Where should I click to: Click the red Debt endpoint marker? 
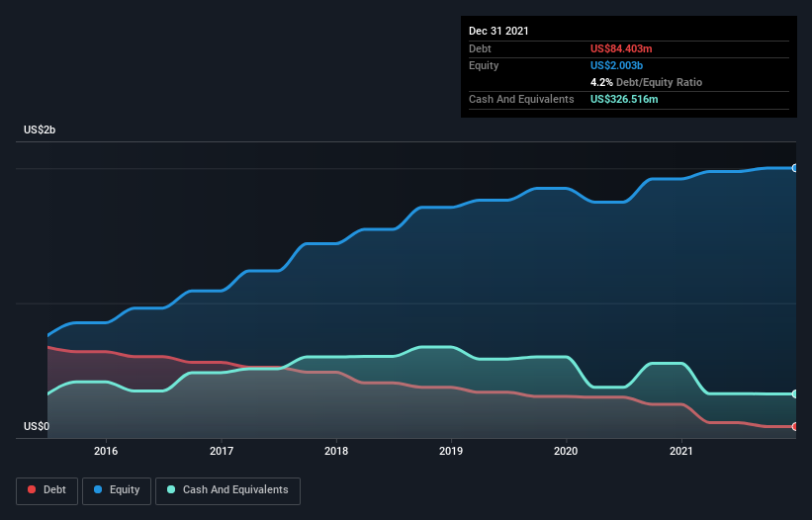pyautogui.click(x=795, y=427)
